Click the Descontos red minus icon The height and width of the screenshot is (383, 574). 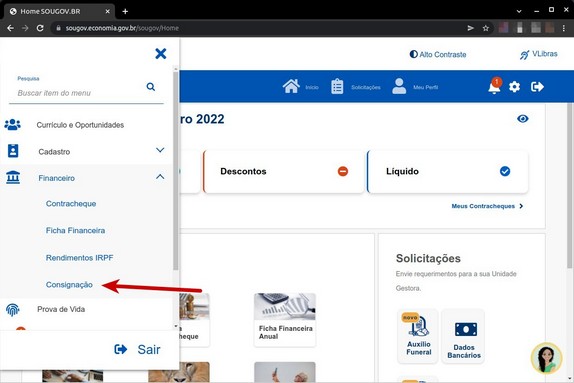click(x=343, y=171)
